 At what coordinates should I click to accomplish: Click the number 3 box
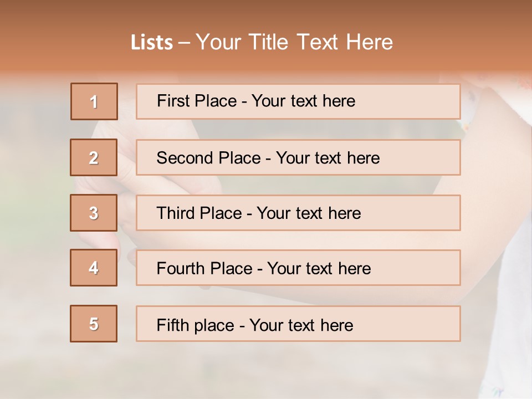tap(94, 213)
